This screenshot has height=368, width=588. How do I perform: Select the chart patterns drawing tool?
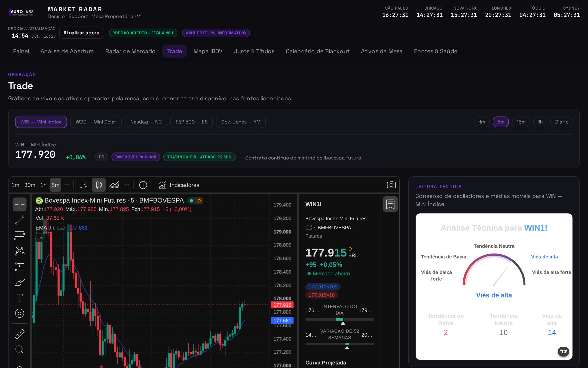20,251
